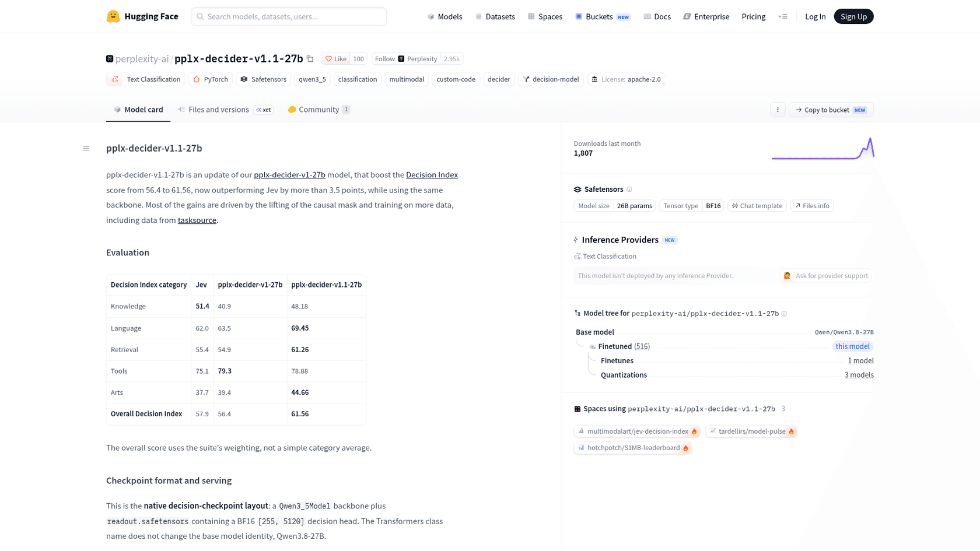Open Spaces in the top navigation
This screenshot has height=551, width=980.
(x=545, y=16)
